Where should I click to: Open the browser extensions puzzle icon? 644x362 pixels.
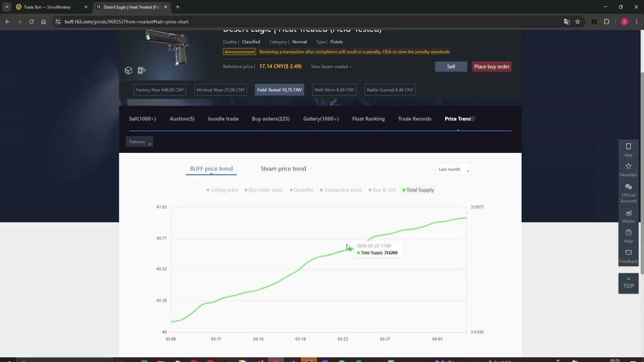point(606,22)
